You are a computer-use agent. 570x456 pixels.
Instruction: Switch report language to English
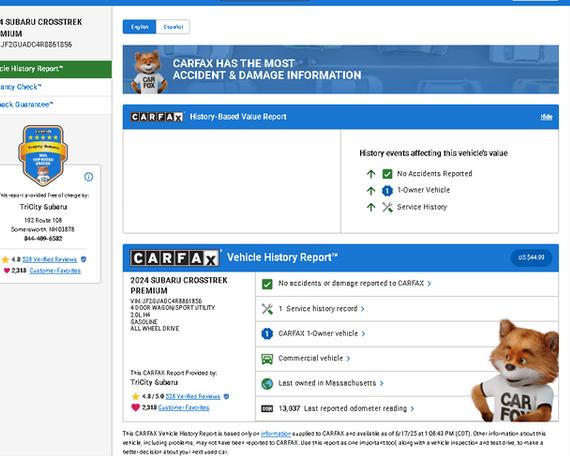click(x=140, y=27)
